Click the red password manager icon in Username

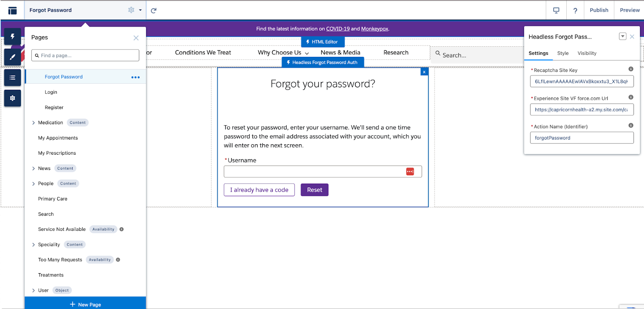[410, 172]
